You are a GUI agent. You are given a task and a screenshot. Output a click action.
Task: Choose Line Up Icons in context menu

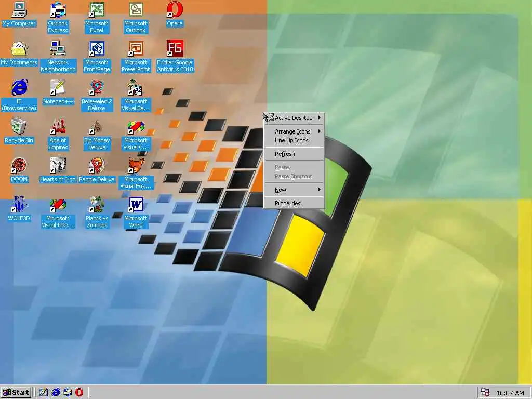pos(294,140)
